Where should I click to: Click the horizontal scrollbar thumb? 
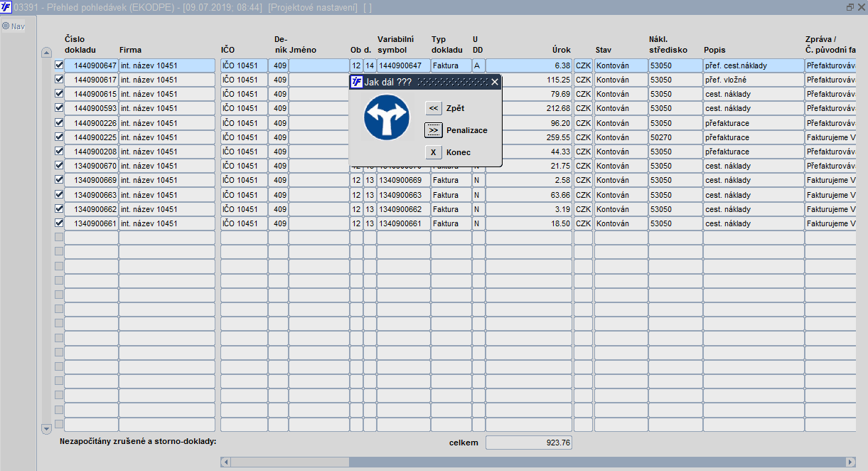[x=290, y=462]
